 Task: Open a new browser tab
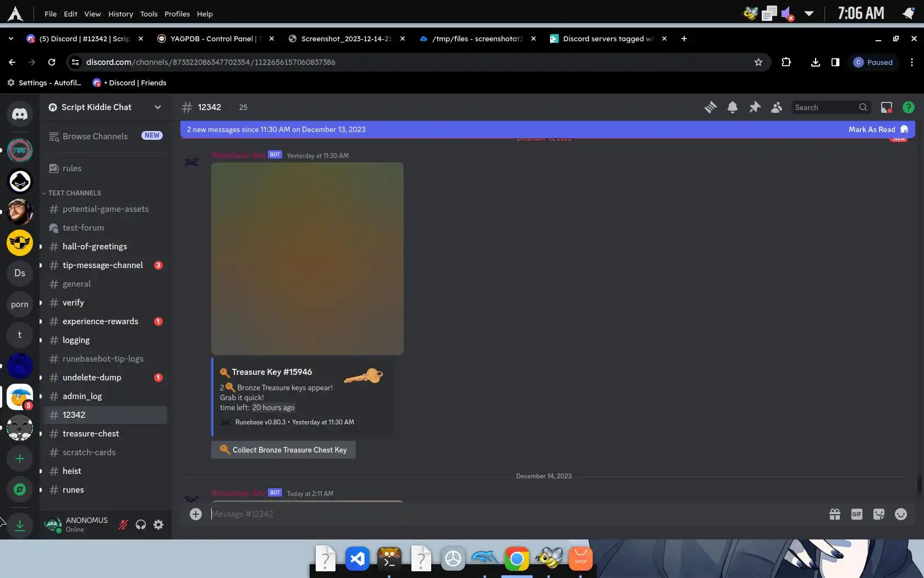[684, 39]
